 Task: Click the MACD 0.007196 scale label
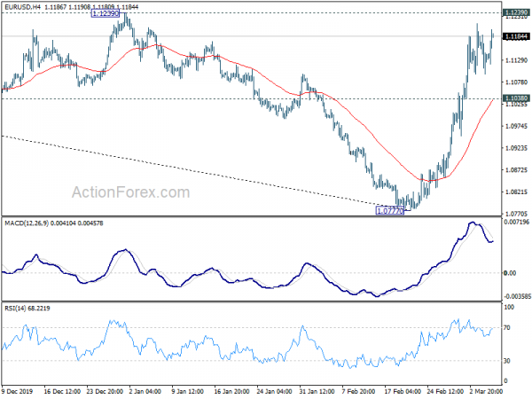pyautogui.click(x=516, y=223)
